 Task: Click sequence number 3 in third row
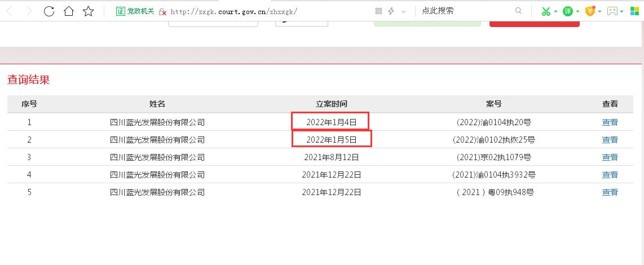point(29,157)
